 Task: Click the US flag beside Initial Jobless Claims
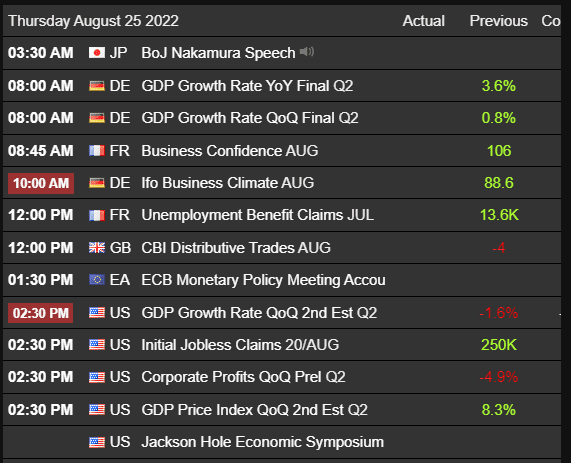point(97,345)
